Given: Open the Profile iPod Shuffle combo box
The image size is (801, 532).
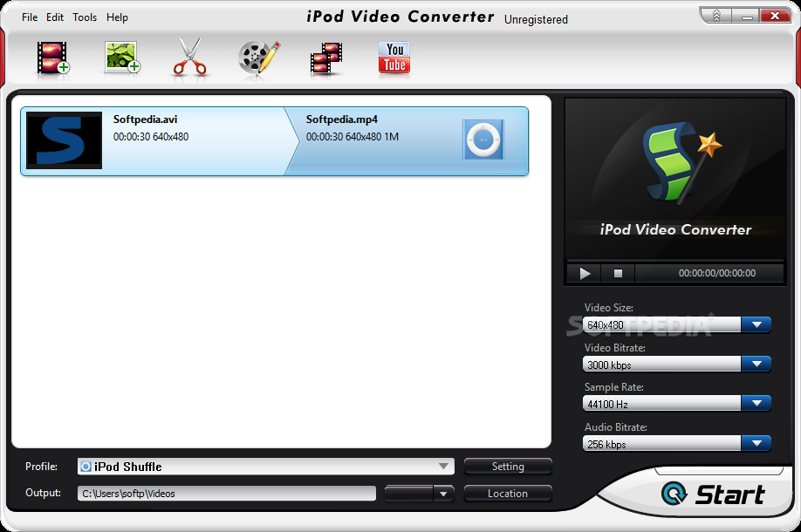Looking at the screenshot, I should (x=265, y=467).
